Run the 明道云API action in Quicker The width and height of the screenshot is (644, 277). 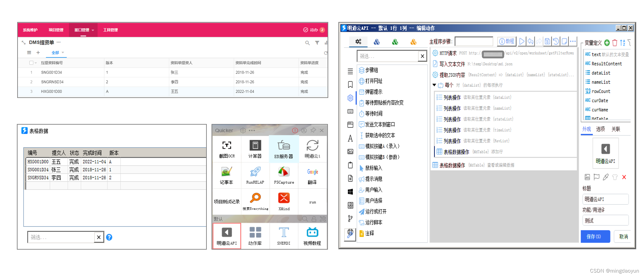pos(227,236)
